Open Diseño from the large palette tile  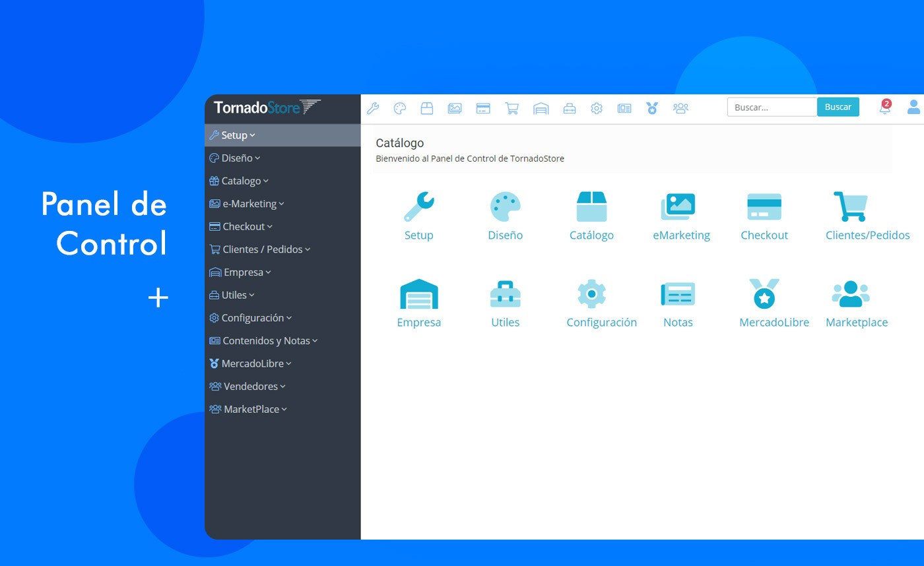click(x=506, y=216)
